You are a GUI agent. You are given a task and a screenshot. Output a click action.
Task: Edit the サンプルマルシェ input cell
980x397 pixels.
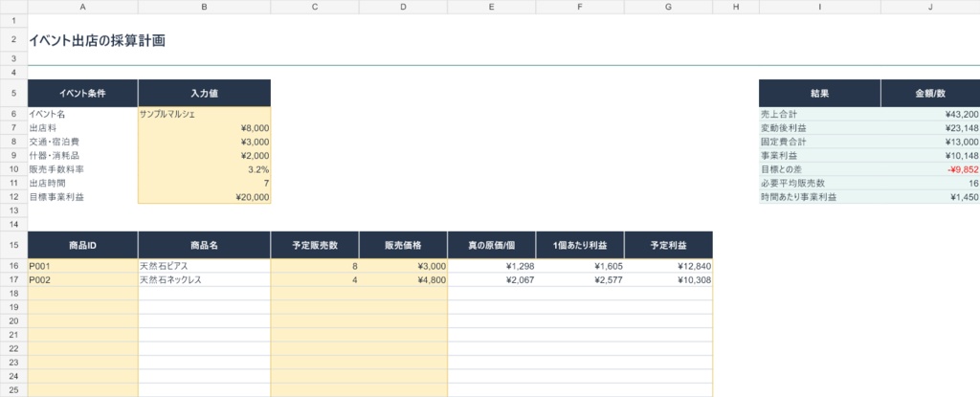(x=205, y=114)
